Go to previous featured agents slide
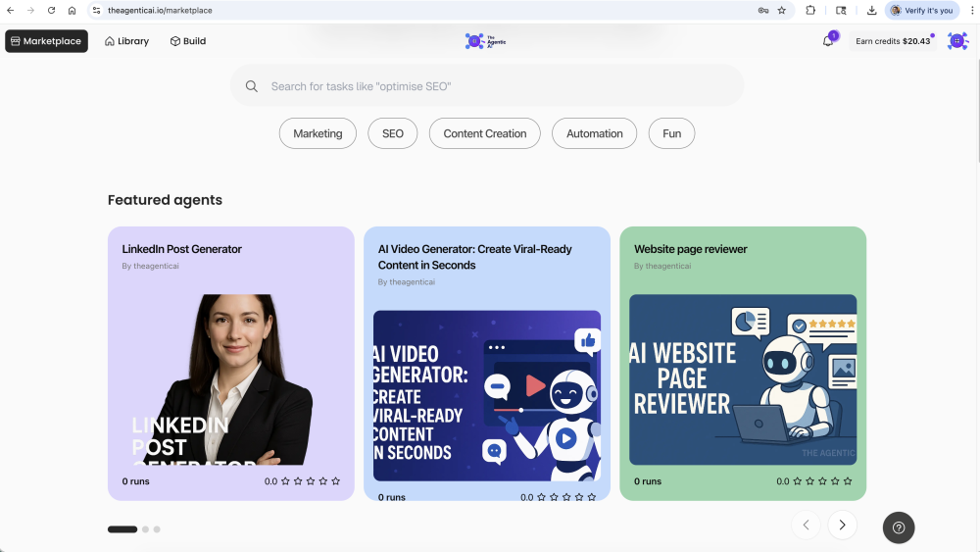 [x=806, y=525]
